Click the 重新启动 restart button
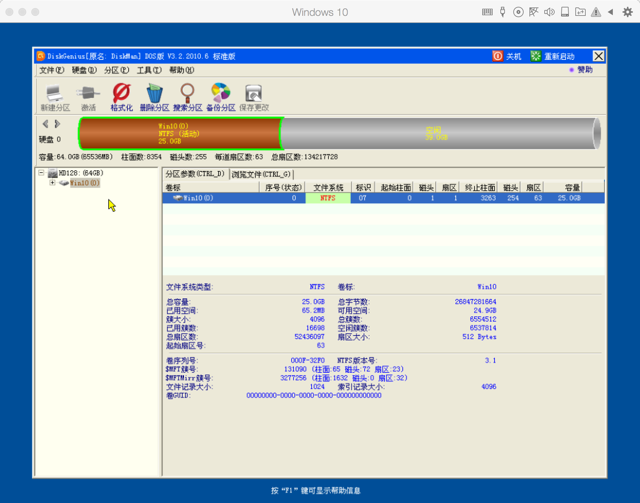Viewport: 640px width, 503px height. [552, 56]
